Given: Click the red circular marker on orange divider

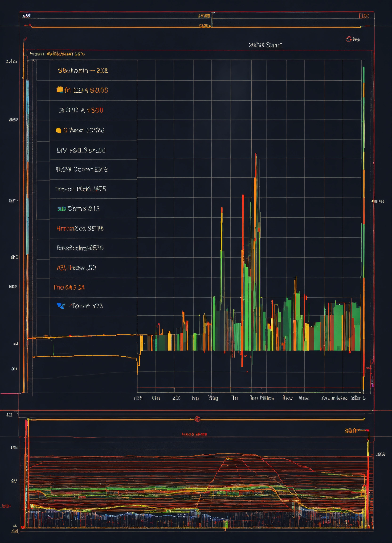Looking at the screenshot, I should pyautogui.click(x=197, y=419).
